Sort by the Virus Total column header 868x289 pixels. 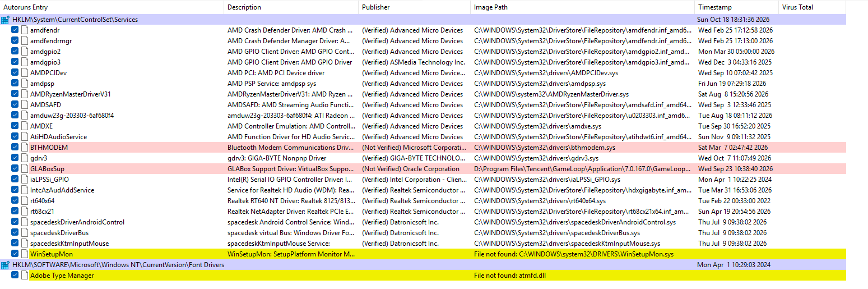[x=812, y=7]
